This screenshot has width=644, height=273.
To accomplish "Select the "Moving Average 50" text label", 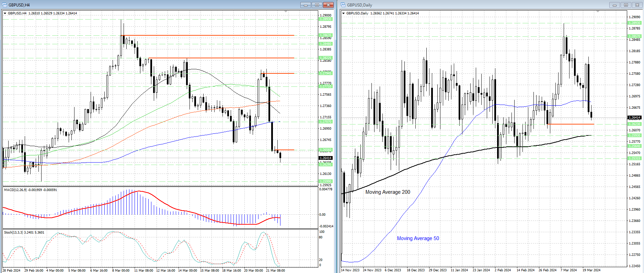I will [x=418, y=238].
